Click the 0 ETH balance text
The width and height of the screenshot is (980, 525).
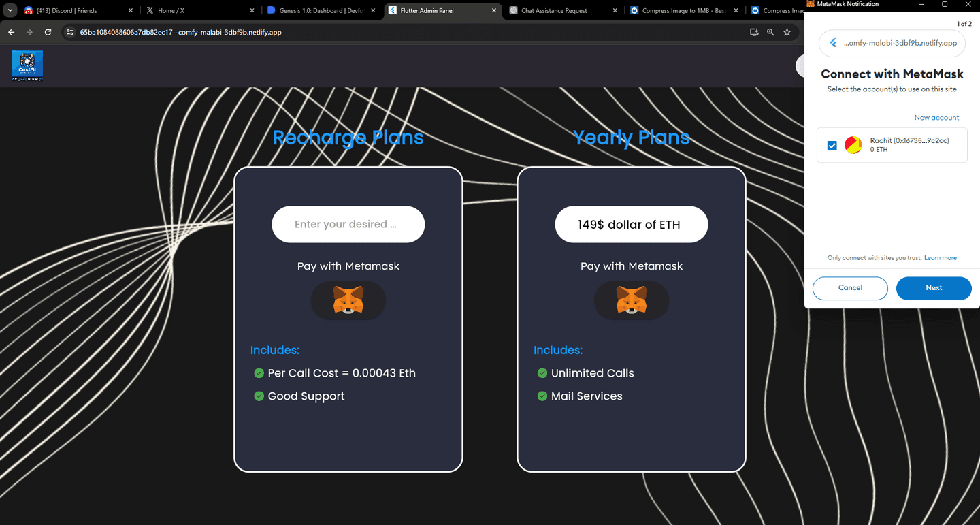(x=879, y=150)
